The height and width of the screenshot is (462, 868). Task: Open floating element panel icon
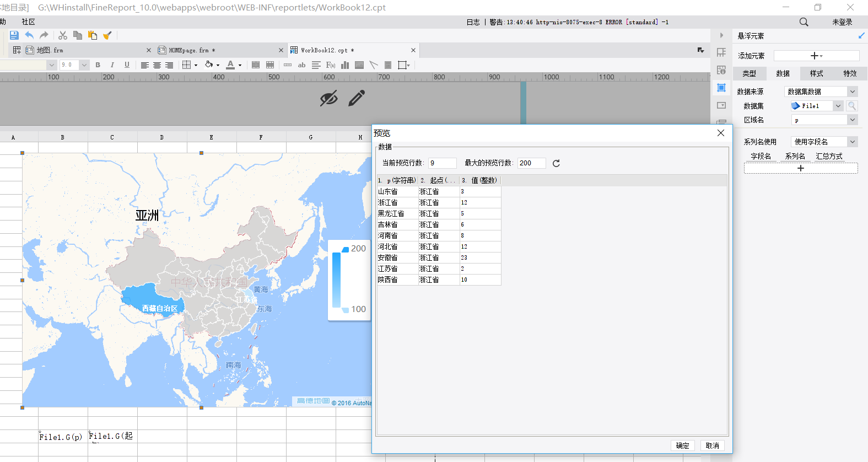click(x=721, y=88)
